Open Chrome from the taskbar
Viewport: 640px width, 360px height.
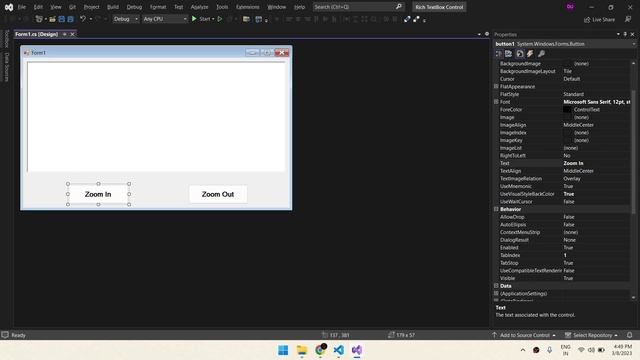click(x=320, y=350)
